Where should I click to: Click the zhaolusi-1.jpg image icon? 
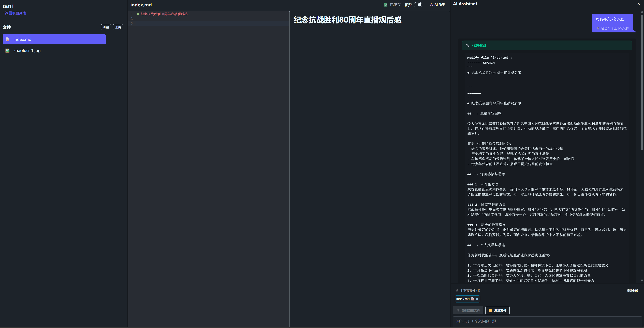(x=8, y=51)
